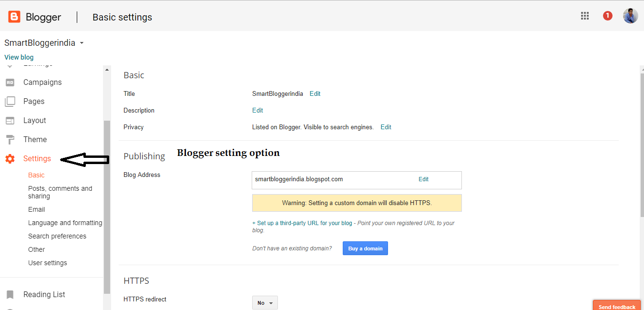Open the red notification badge
644x310 pixels.
click(x=607, y=16)
